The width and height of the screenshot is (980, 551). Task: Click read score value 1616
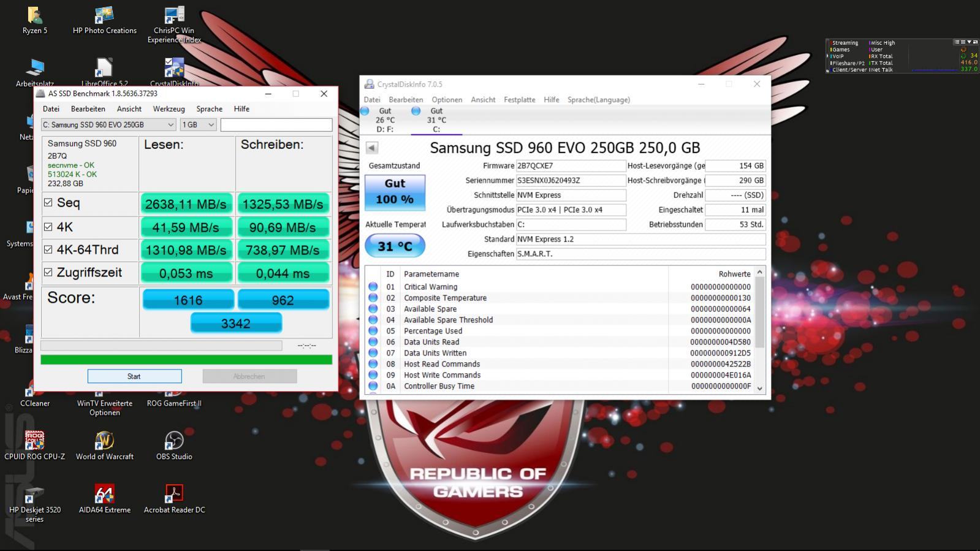[x=188, y=300]
